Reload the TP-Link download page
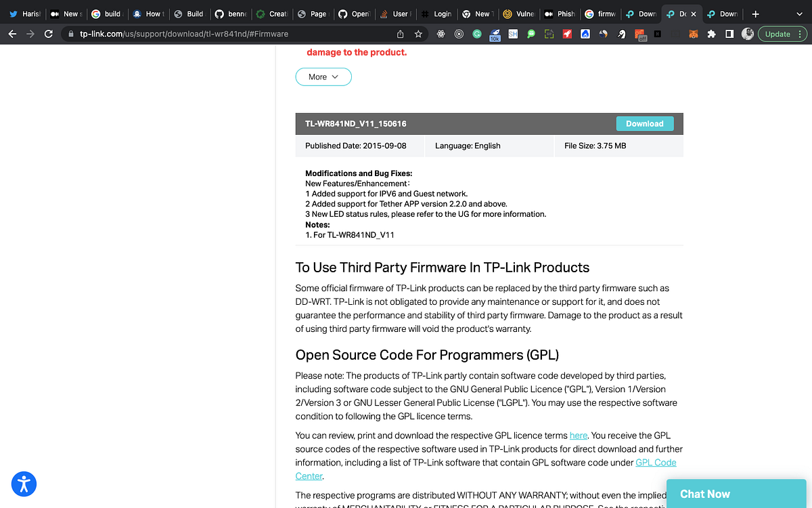812x508 pixels. coord(47,33)
